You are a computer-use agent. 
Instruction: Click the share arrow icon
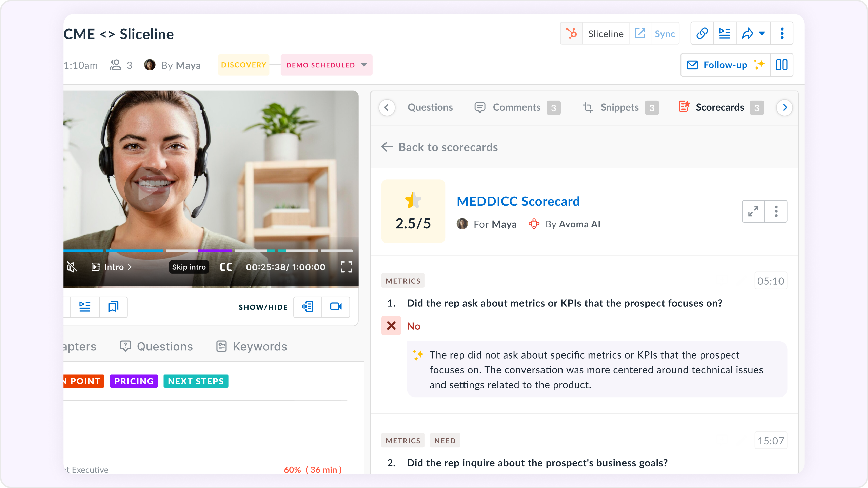[747, 34]
